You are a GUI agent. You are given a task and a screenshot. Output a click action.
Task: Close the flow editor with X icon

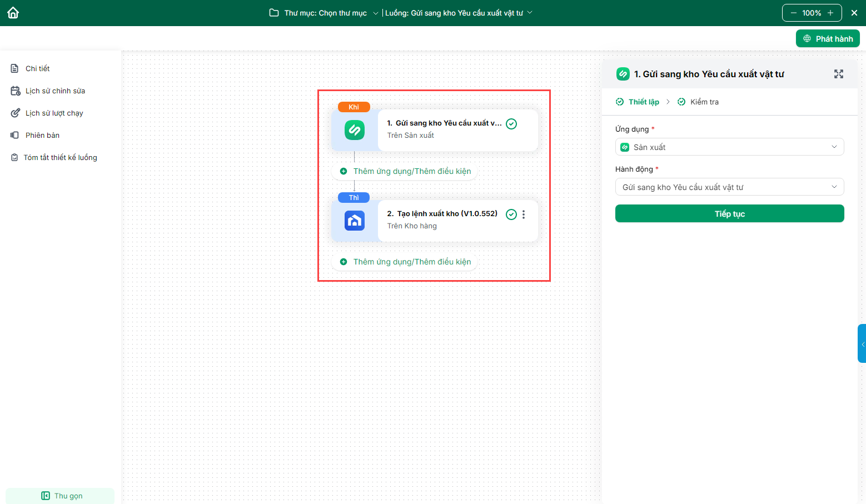(854, 13)
